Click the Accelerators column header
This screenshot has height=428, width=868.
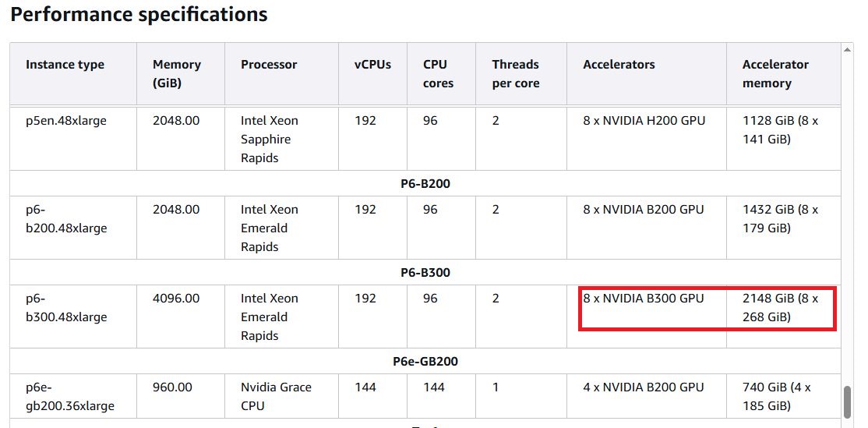pos(619,65)
